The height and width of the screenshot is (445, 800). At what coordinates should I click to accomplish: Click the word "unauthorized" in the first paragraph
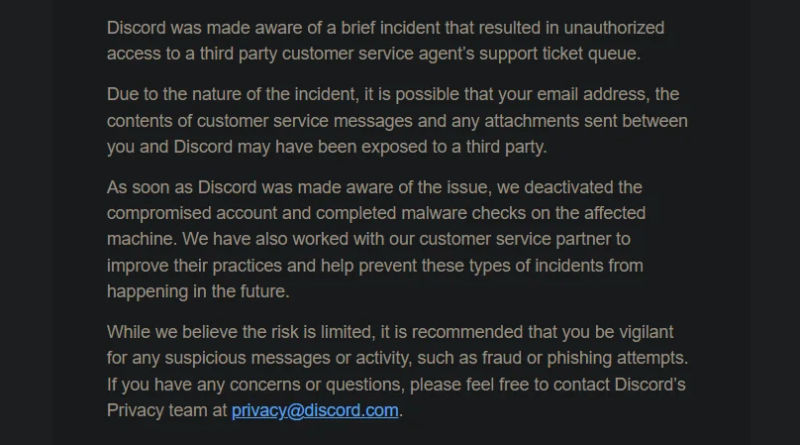(614, 28)
